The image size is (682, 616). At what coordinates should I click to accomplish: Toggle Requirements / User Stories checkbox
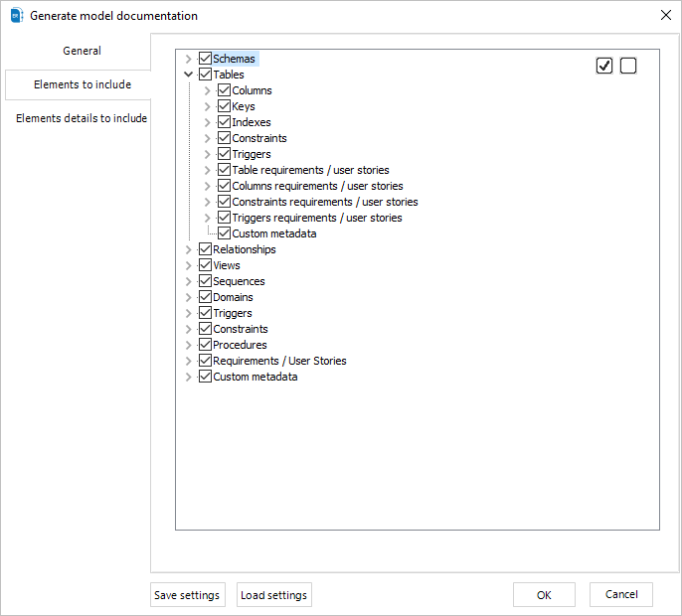point(205,361)
